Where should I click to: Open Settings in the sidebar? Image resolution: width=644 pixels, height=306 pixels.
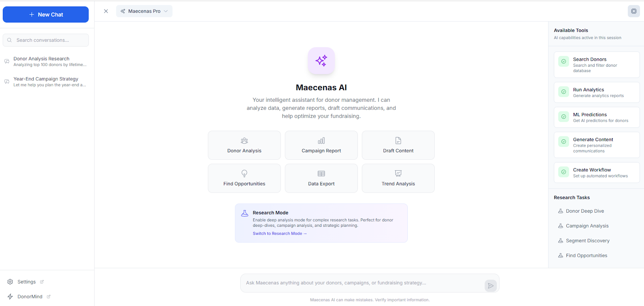click(26, 282)
